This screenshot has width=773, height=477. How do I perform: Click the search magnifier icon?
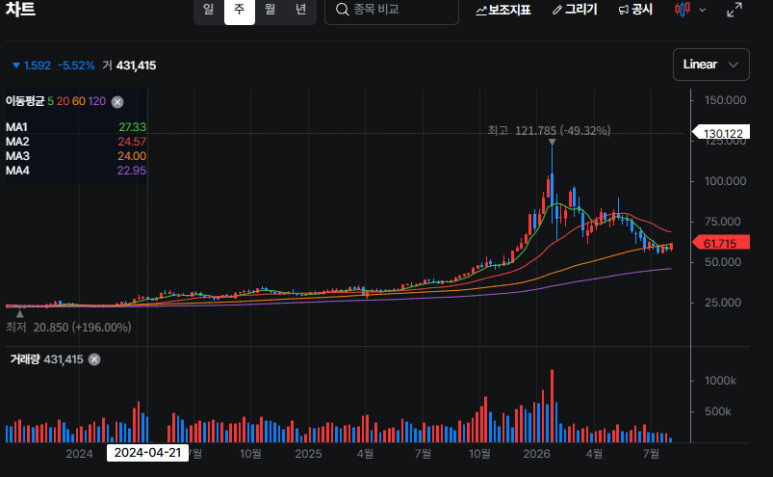point(342,9)
